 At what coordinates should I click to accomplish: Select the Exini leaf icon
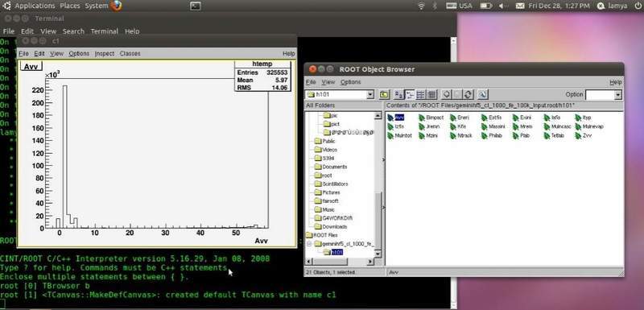(x=516, y=118)
